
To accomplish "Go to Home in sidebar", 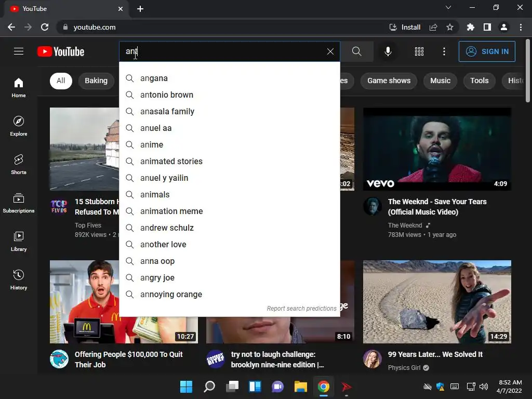I will [19, 87].
